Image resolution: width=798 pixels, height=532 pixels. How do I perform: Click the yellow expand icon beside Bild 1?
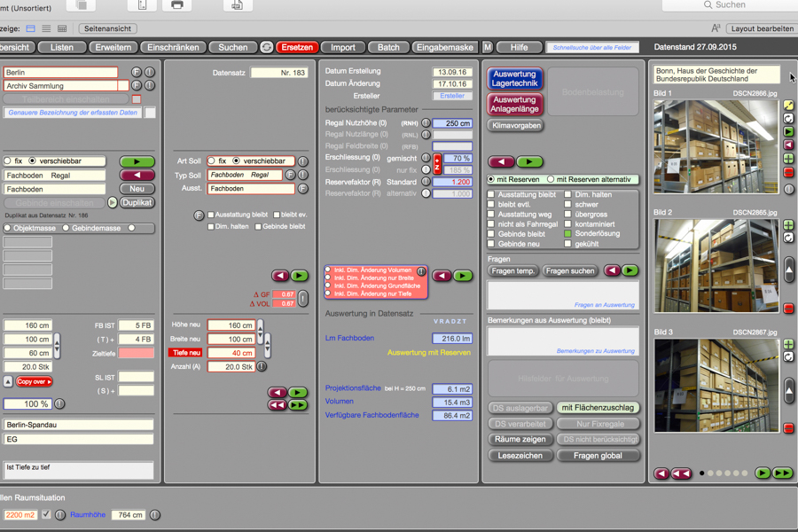[x=788, y=106]
